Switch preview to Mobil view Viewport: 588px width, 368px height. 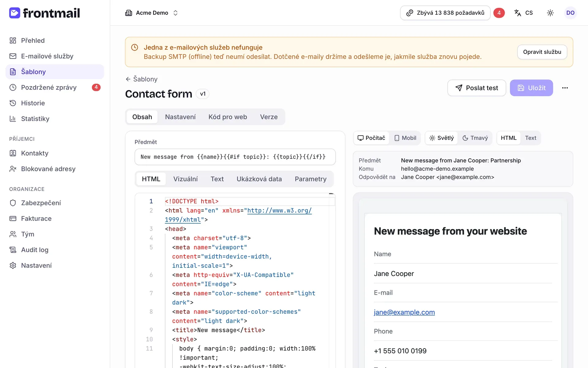[405, 138]
